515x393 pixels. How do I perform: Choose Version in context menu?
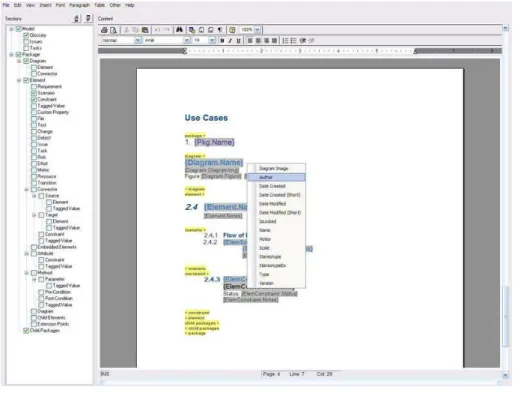276,283
